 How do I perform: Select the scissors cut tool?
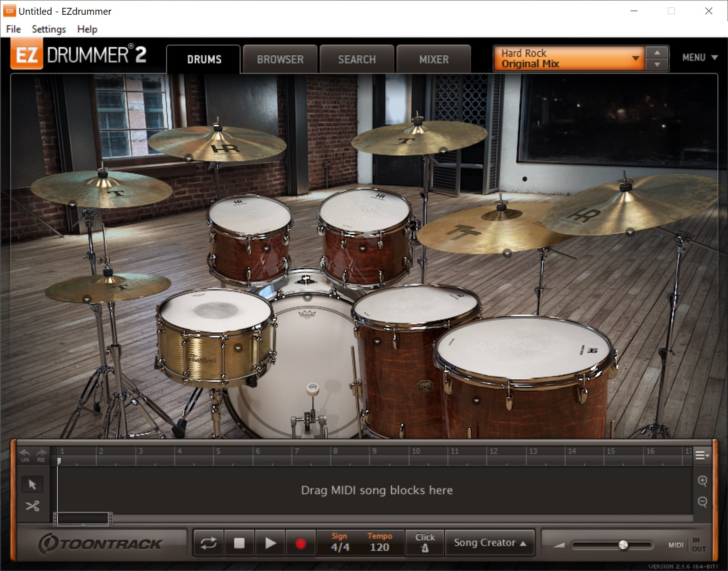[32, 506]
